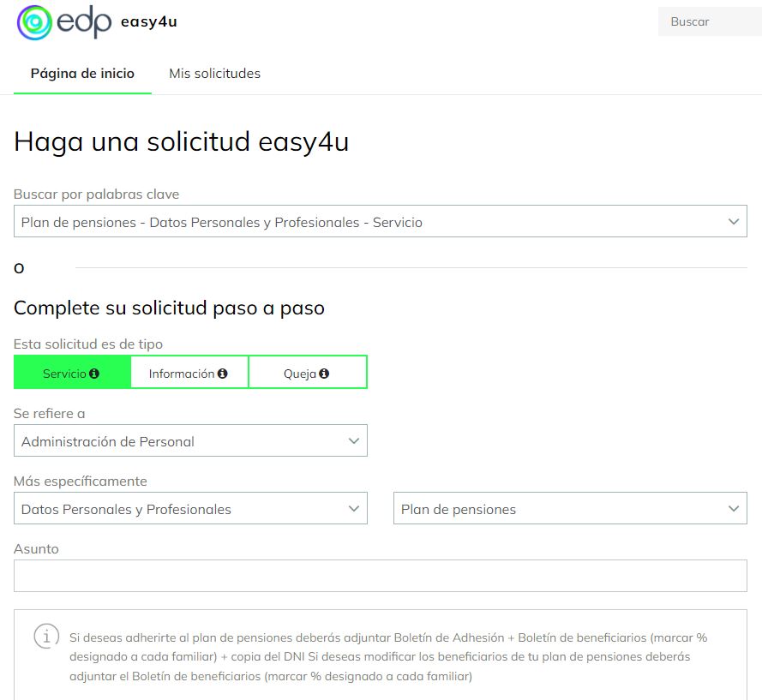Click the info icon next to Servicio
Viewport: 762px width, 700px height.
[94, 374]
